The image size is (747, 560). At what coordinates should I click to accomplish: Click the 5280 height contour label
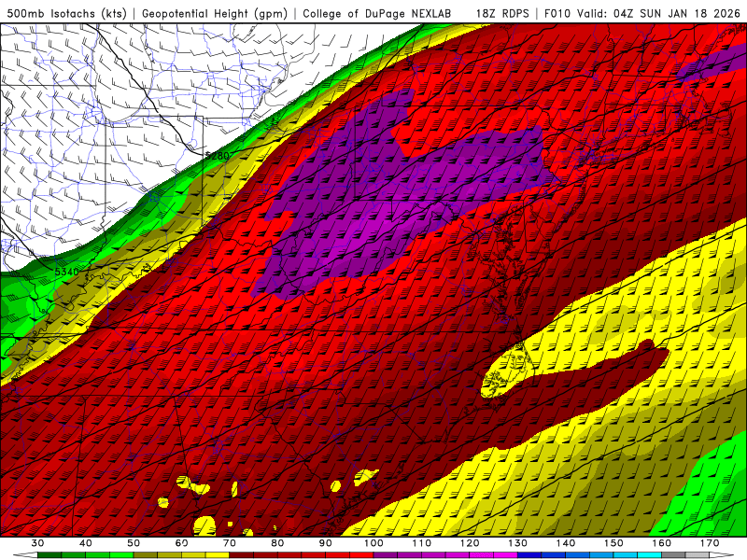point(218,155)
